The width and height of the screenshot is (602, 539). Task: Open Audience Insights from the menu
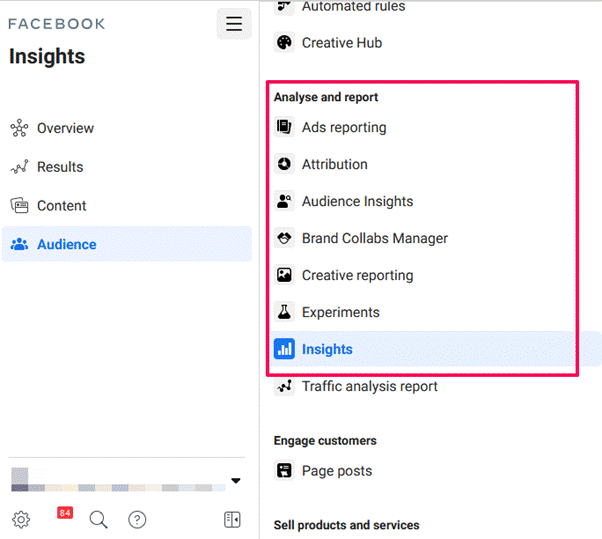tap(357, 202)
